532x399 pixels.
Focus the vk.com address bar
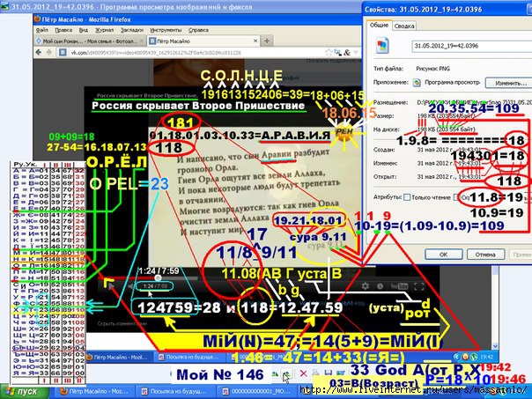[x=195, y=53]
